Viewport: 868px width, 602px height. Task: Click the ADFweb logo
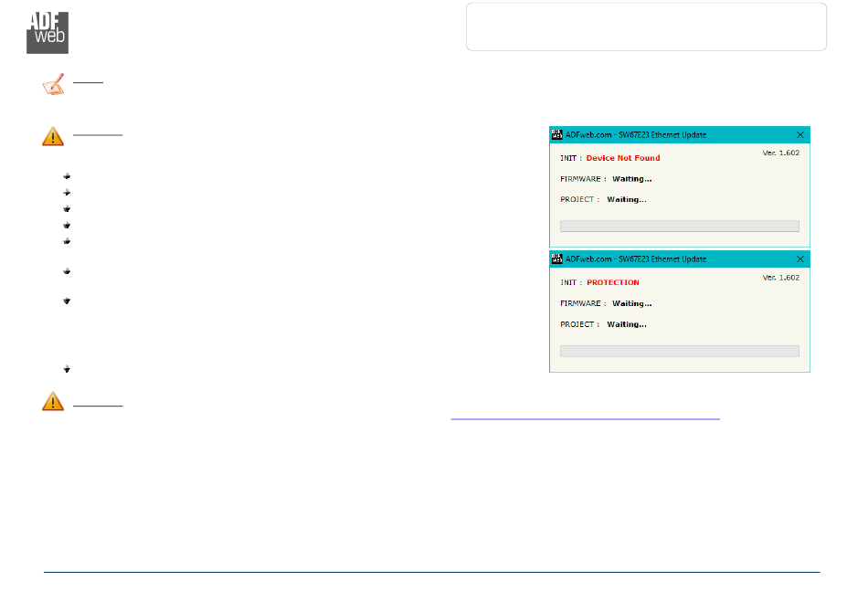[48, 33]
